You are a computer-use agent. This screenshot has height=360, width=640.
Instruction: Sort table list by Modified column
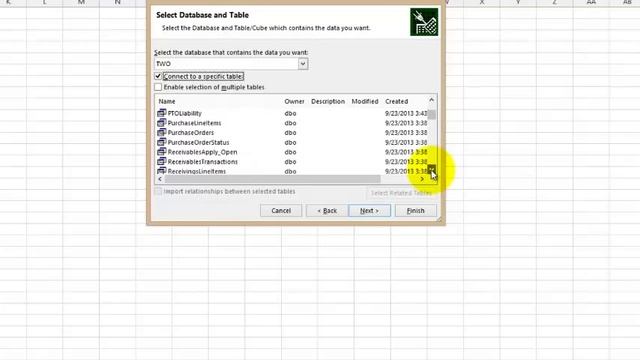tap(365, 101)
